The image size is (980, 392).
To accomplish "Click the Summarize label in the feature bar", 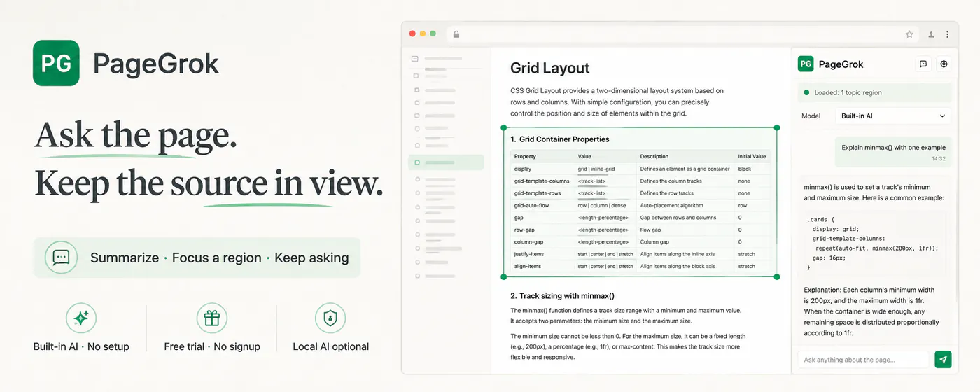I will (125, 258).
